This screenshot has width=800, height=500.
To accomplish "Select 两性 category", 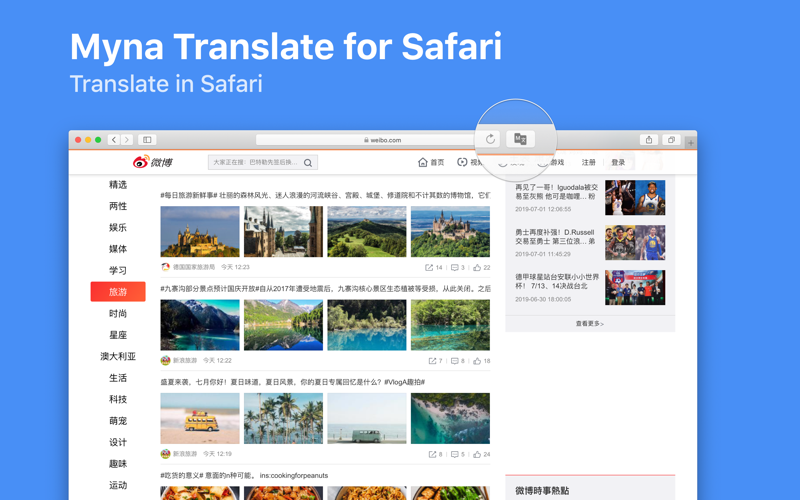I will [118, 206].
